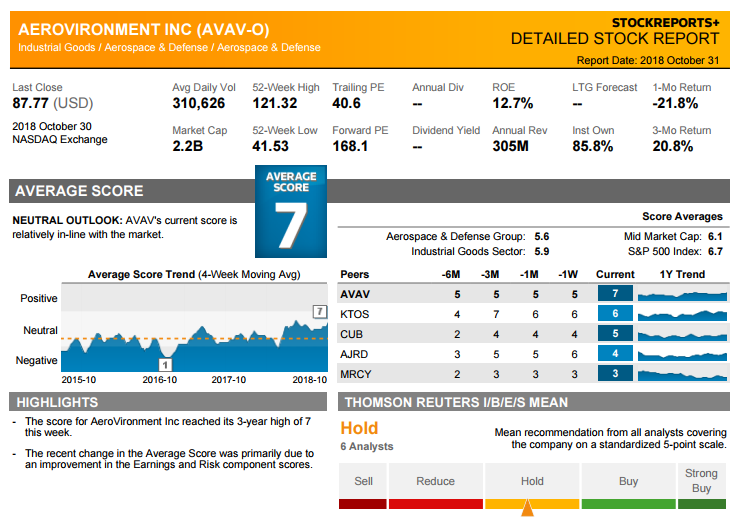This screenshot has width=738, height=519.
Task: Click the orange Hold recommendation text
Action: click(359, 428)
